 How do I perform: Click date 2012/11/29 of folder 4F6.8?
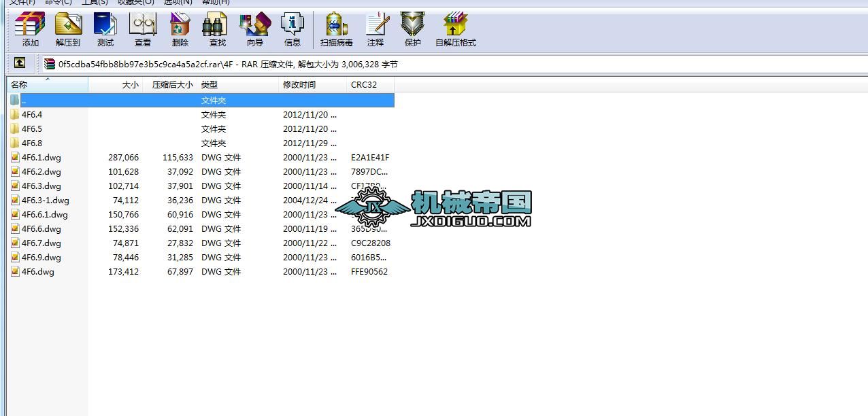(310, 143)
